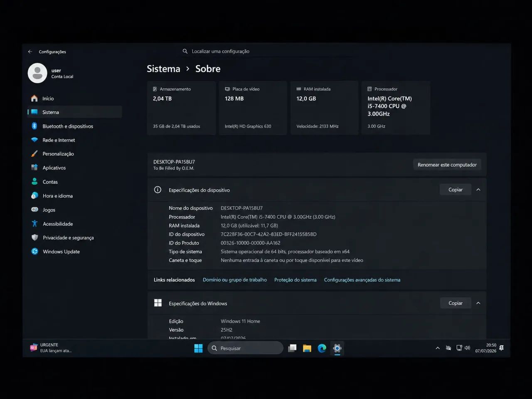532x399 pixels.
Task: Open the RAM instalada 12,0 GB card
Action: 325,108
